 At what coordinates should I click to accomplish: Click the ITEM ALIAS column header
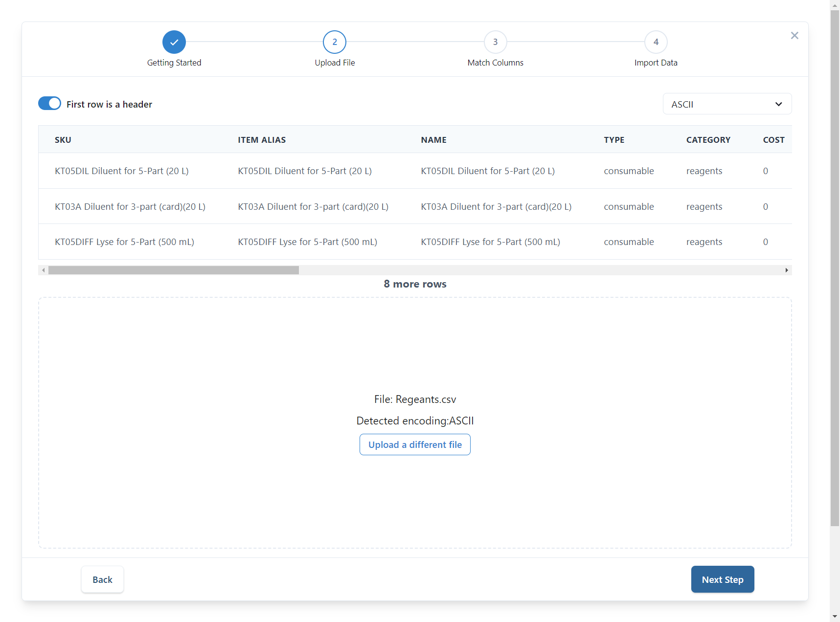coord(262,140)
